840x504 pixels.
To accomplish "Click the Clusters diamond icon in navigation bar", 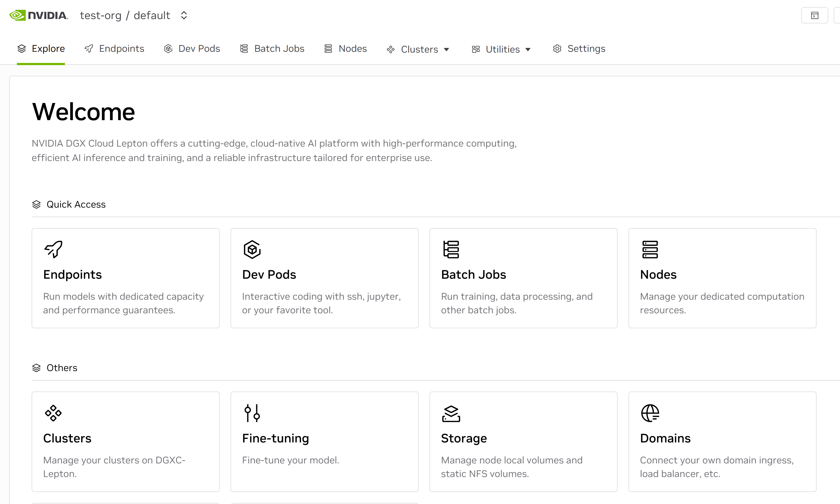I will 391,50.
